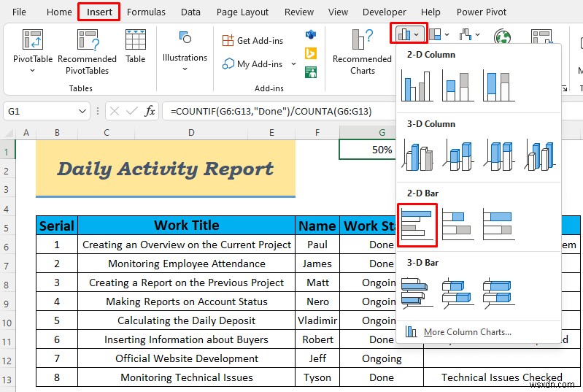Select the 3-D 100% Stacked Column chart

[x=499, y=155]
